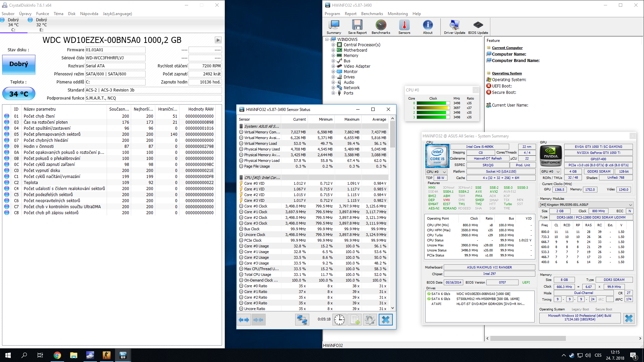Click the Feature panel horizontal scrollbar
This screenshot has height=362, width=644.
point(564,339)
